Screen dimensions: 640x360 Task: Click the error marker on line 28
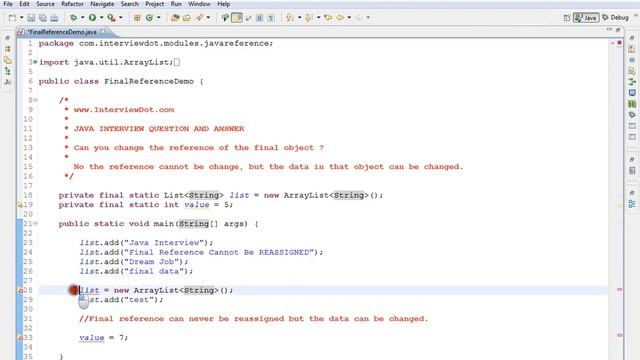[x=20, y=291]
